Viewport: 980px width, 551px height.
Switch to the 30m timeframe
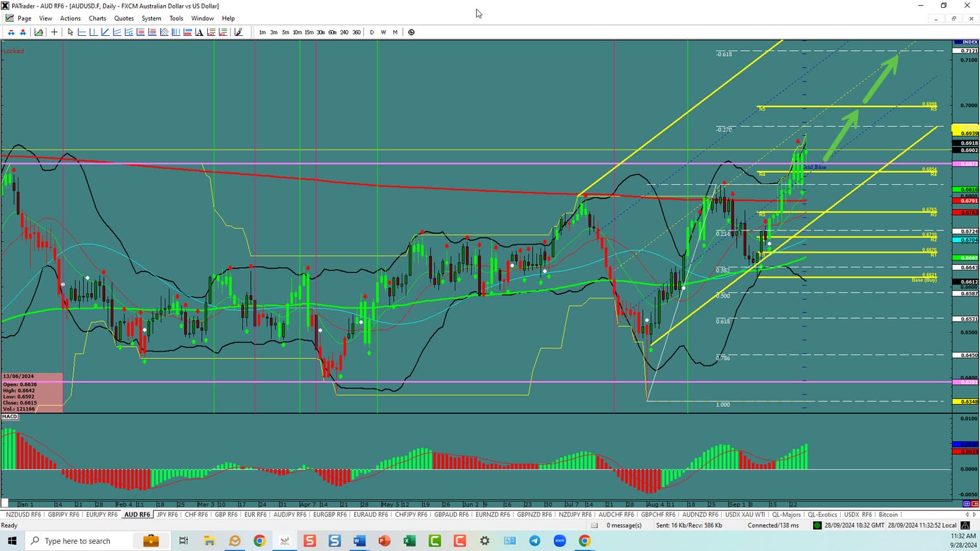(321, 32)
